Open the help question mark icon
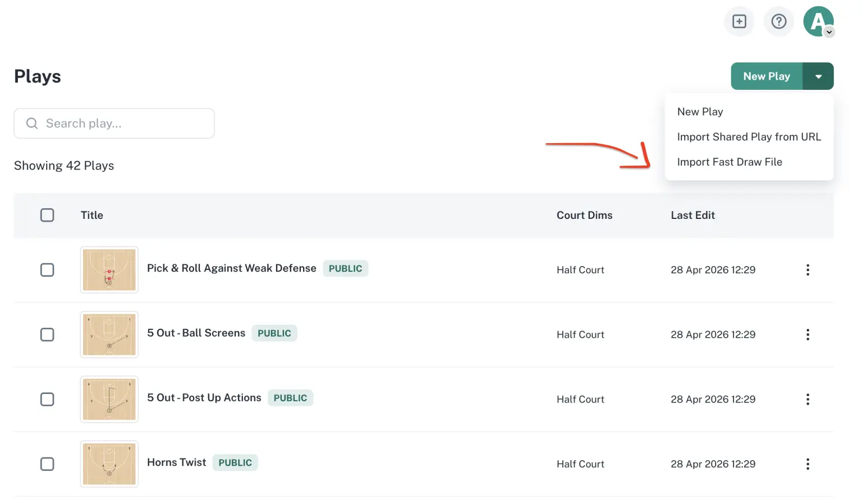 (778, 21)
